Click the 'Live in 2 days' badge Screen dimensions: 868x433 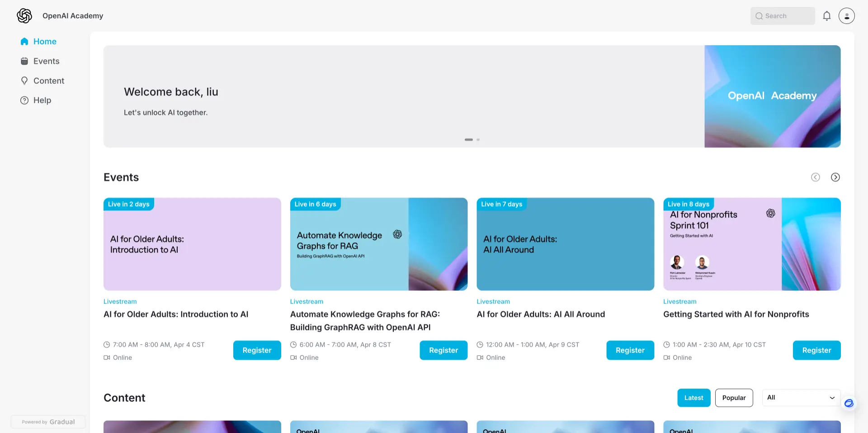tap(129, 204)
